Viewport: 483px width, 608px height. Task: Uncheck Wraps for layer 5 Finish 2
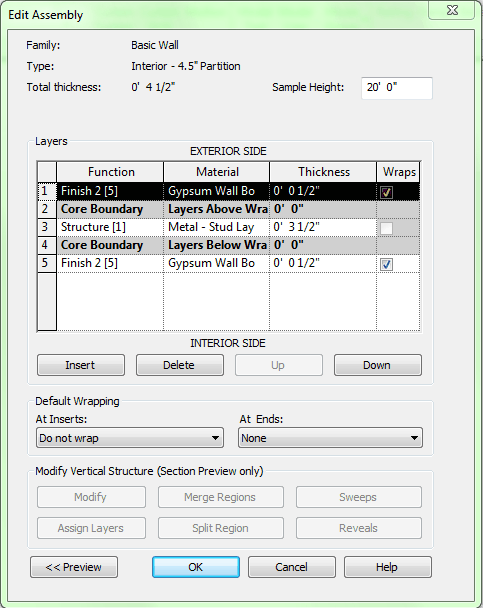coord(386,264)
